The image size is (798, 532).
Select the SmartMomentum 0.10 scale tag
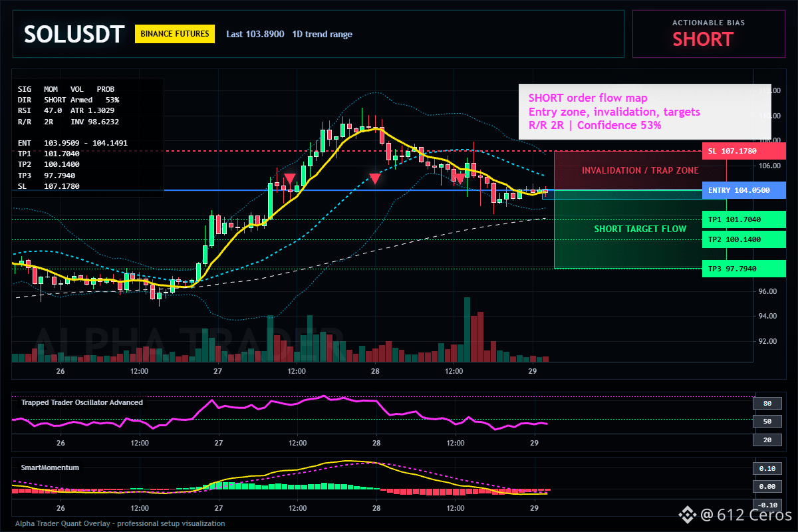767,468
